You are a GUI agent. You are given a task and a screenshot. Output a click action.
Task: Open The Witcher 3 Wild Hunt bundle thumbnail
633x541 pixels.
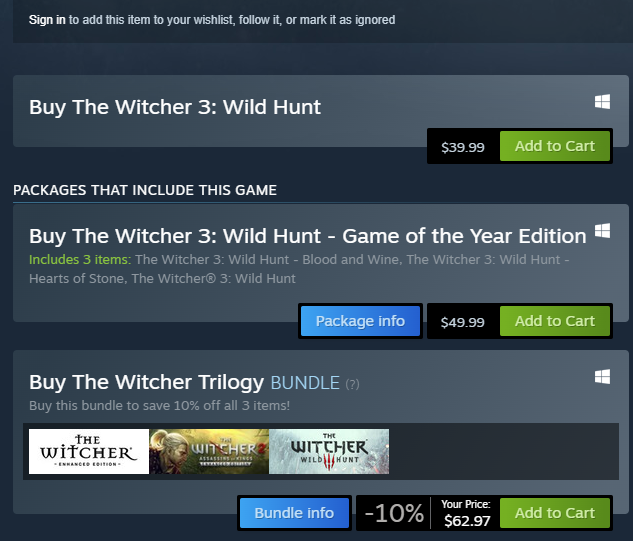pos(329,451)
